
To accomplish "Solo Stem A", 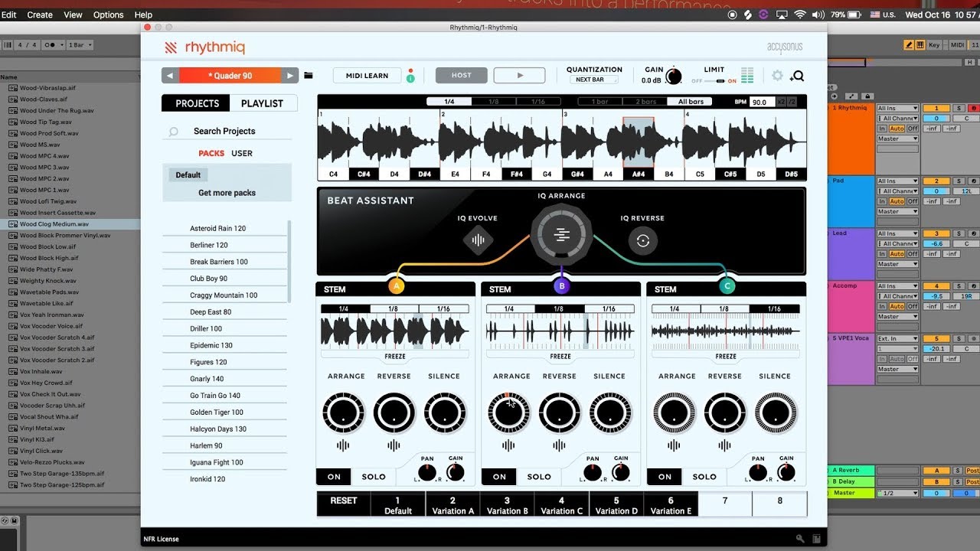I will pos(374,477).
